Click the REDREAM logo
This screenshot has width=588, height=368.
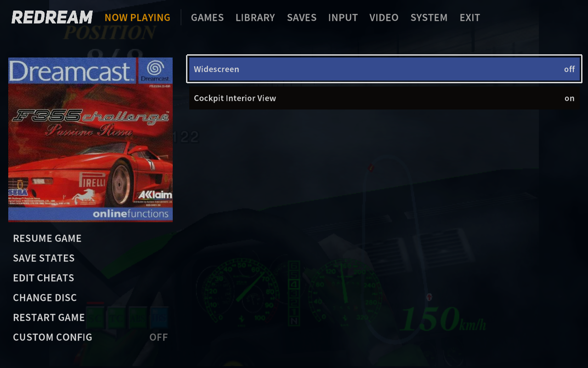(x=52, y=17)
